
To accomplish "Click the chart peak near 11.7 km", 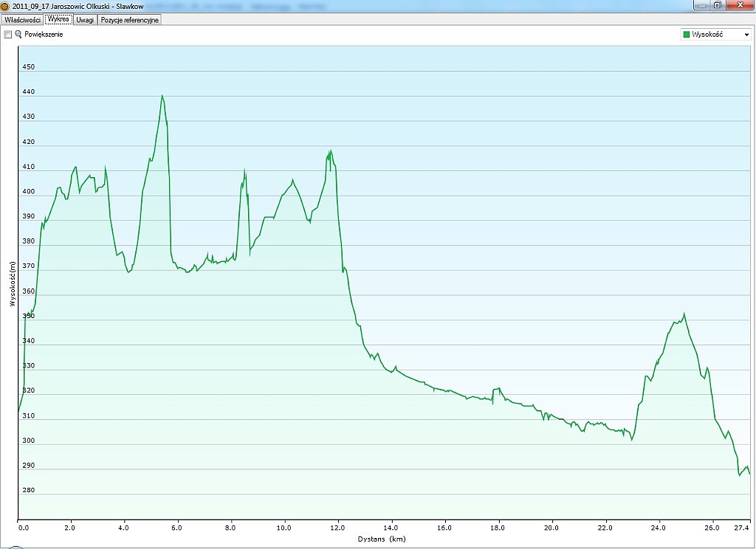I will pyautogui.click(x=330, y=151).
